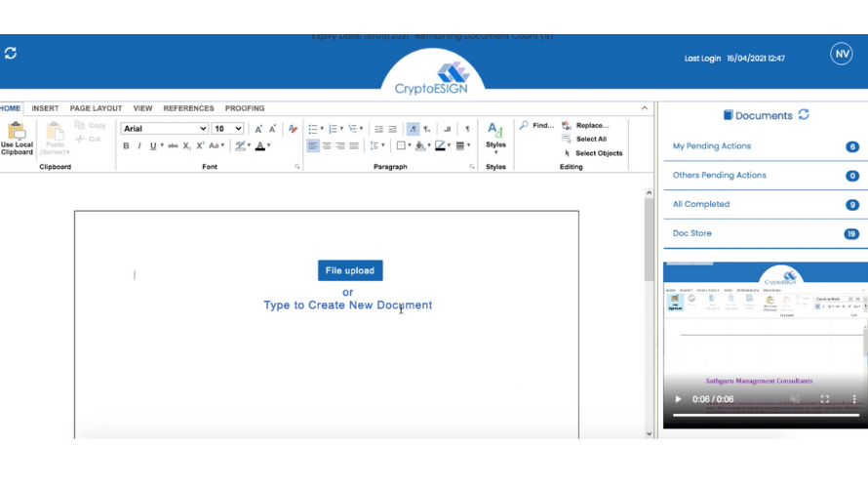Center align the paragraph

[x=327, y=146]
